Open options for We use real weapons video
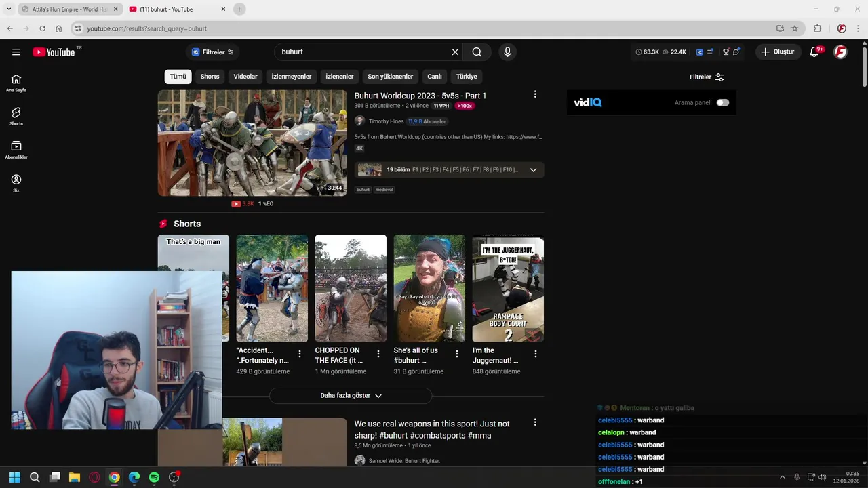Viewport: 868px width, 488px height. tap(535, 423)
